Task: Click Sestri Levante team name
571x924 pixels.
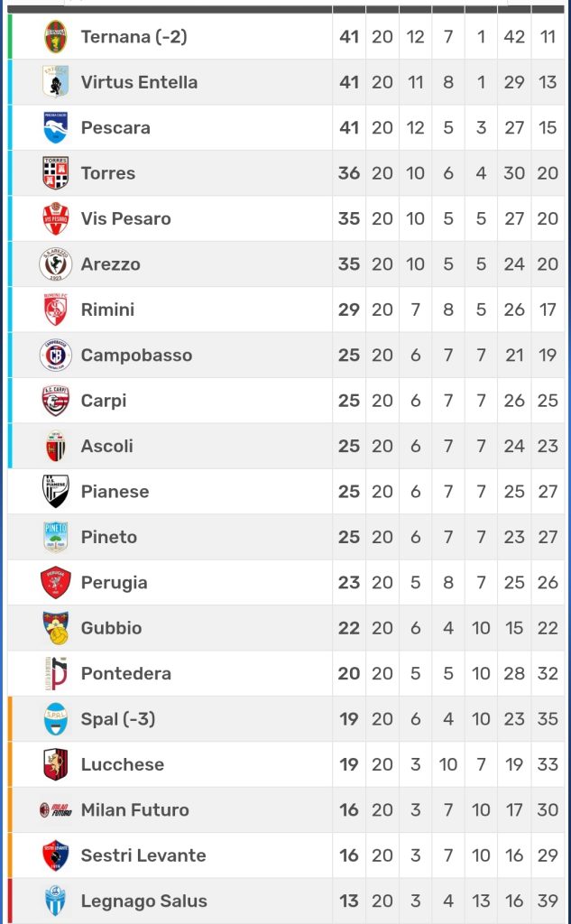Action: click(143, 855)
